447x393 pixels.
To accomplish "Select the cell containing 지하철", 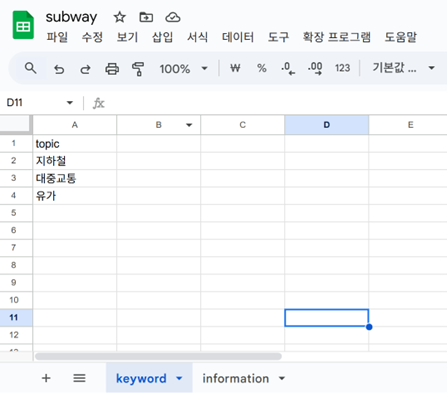I will 75,161.
